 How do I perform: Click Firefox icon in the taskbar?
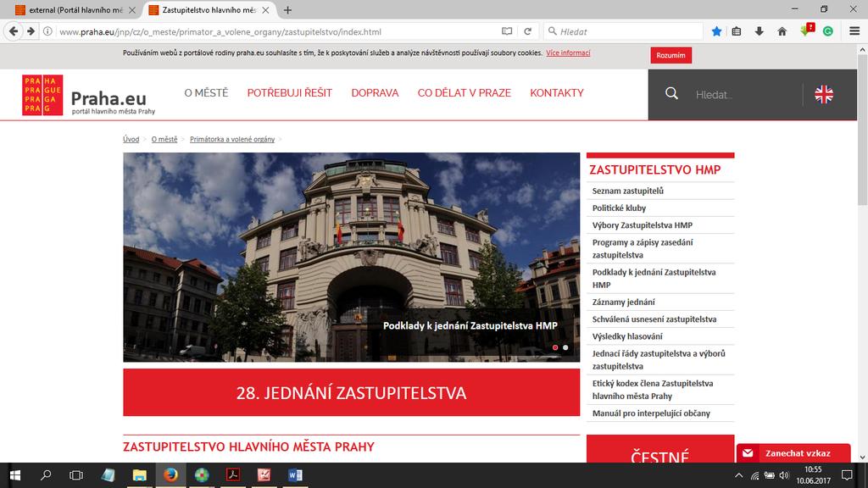coord(170,475)
